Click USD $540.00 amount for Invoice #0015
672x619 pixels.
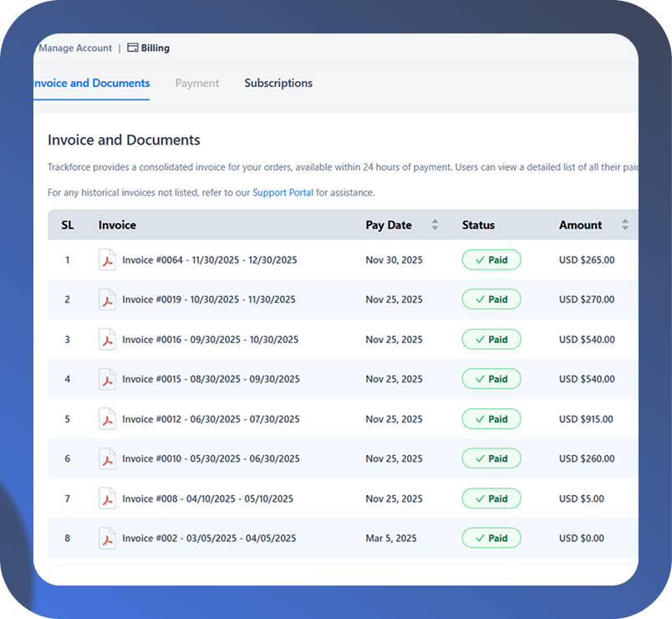click(x=587, y=379)
